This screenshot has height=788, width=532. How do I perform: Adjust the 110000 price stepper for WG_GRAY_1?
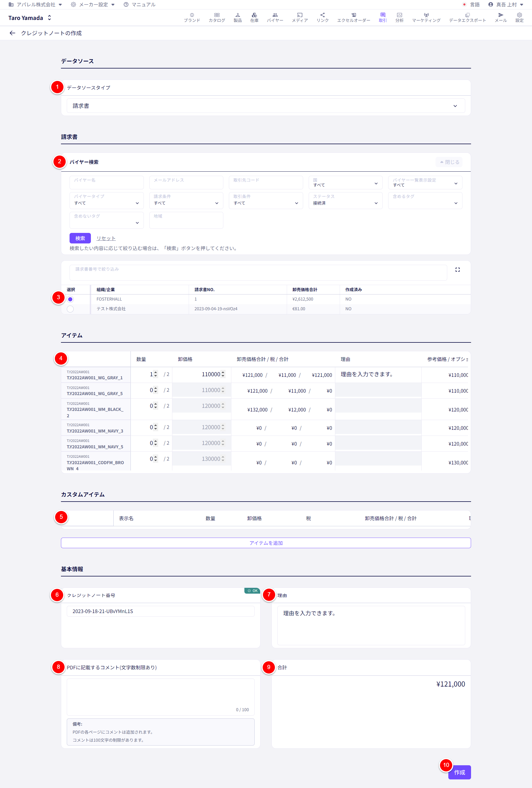point(222,374)
